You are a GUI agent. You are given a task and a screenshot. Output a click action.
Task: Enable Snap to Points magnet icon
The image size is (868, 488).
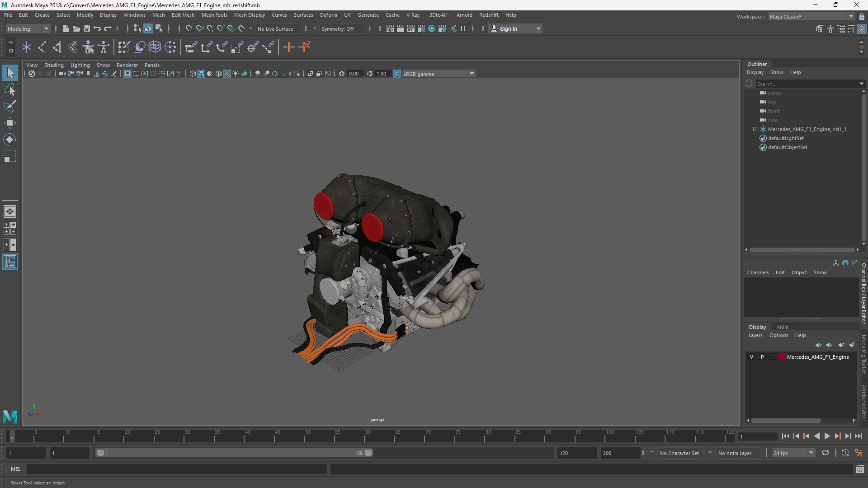[x=210, y=28]
